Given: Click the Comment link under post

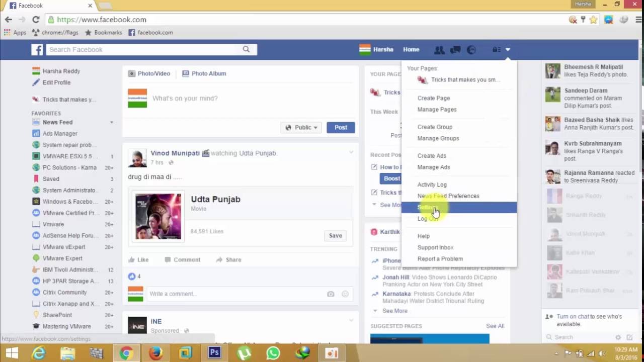Looking at the screenshot, I should point(182,260).
